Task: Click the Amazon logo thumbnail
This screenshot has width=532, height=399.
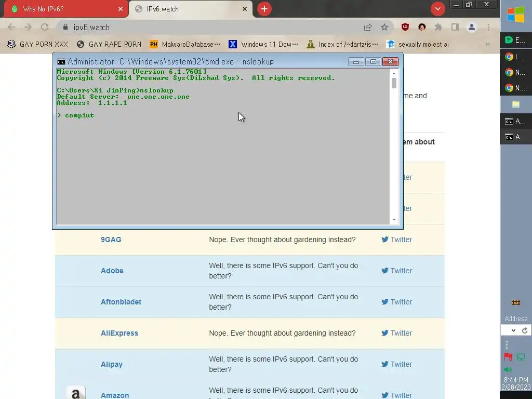Action: tap(76, 393)
